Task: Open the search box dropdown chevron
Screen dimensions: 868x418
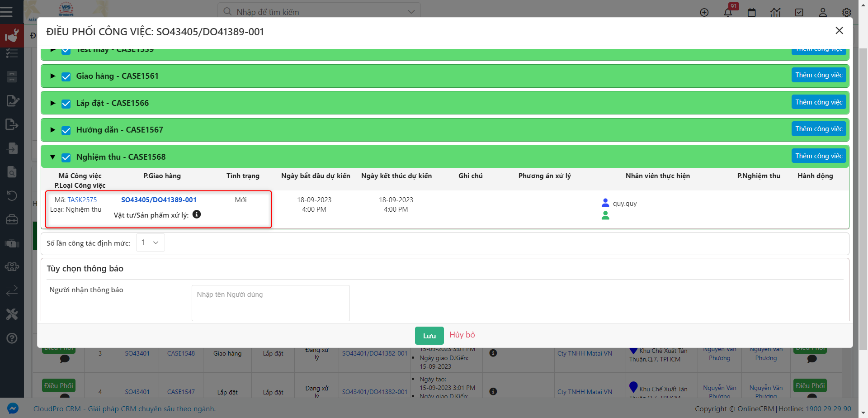Action: tap(411, 12)
